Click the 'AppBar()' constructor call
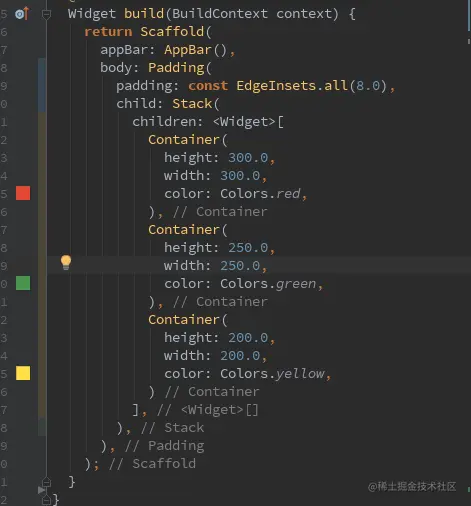 click(196, 50)
